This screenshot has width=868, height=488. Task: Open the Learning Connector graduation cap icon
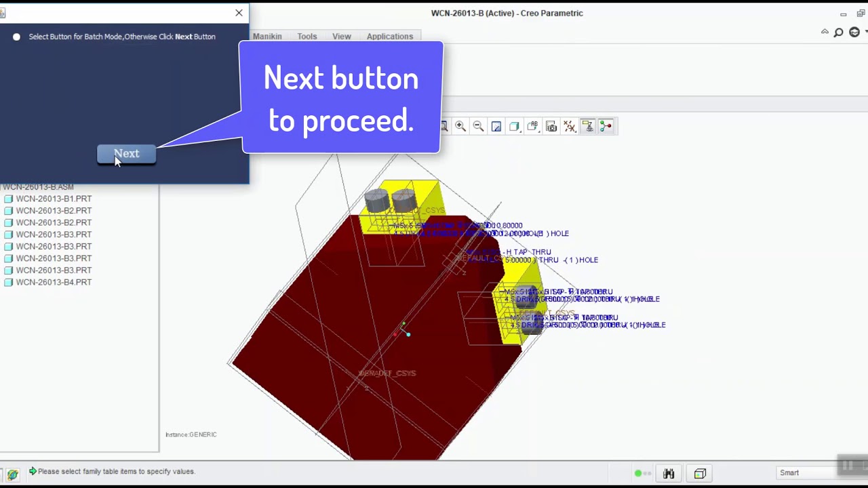click(854, 33)
